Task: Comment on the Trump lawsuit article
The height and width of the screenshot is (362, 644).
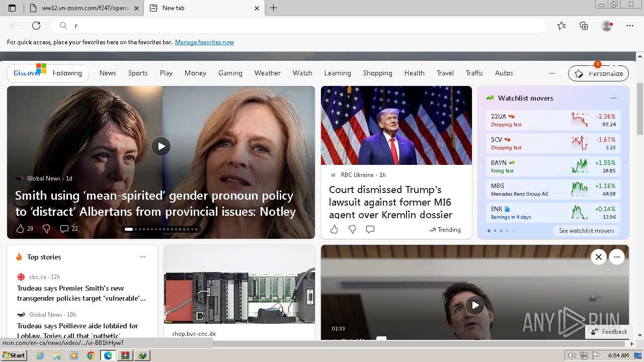Action: click(x=370, y=229)
